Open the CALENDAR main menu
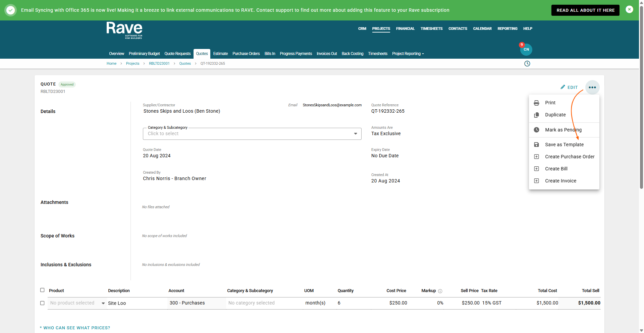The width and height of the screenshot is (644, 333). pos(482,29)
